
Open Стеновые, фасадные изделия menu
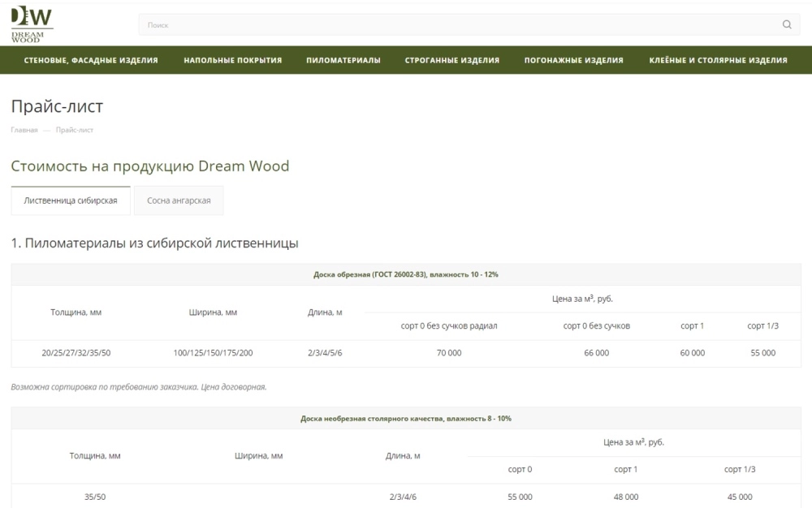(91, 60)
